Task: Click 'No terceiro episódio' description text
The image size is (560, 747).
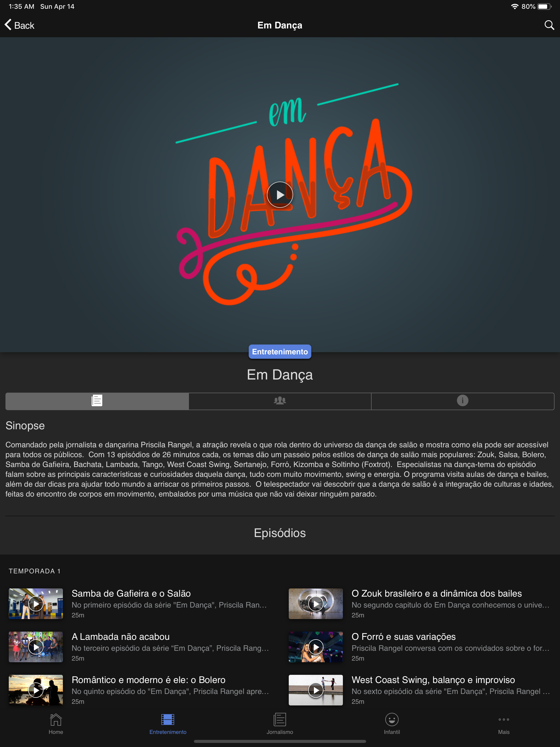Action: (170, 648)
